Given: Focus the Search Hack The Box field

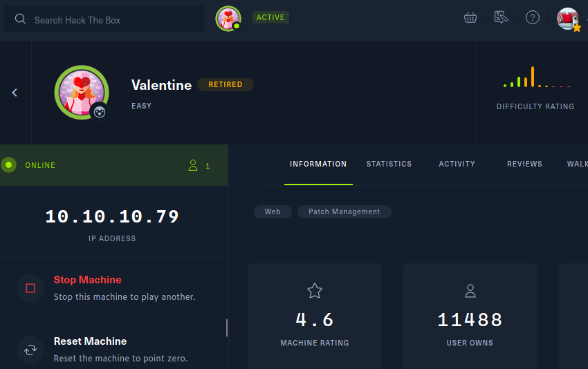Looking at the screenshot, I should [x=104, y=19].
